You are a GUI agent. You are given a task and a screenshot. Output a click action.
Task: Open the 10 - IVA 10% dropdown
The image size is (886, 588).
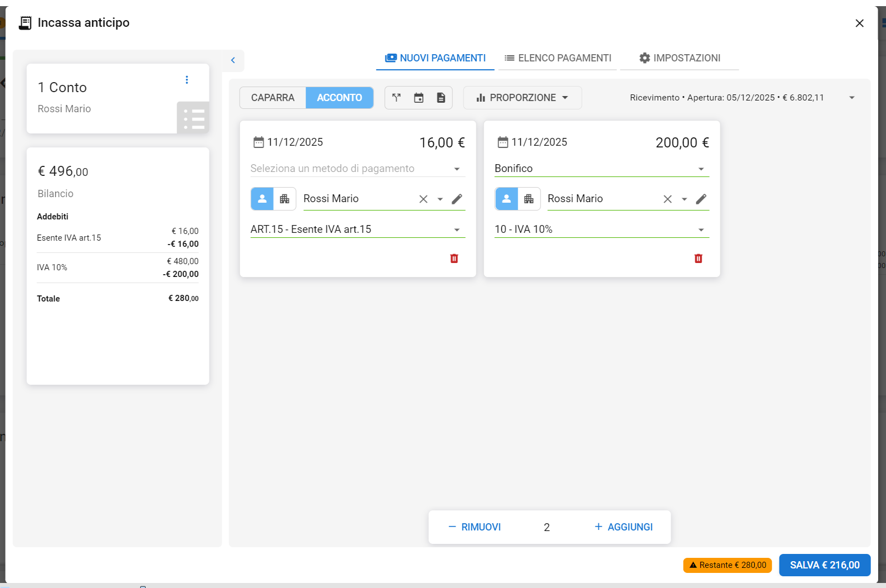click(x=601, y=230)
